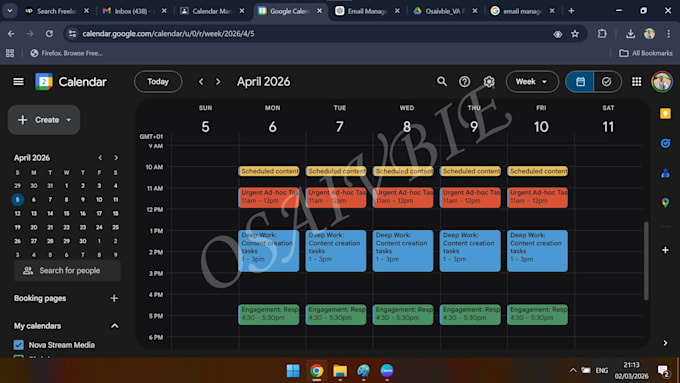The image size is (680, 383).
Task: Show previous month in mini calendar
Action: 100,157
